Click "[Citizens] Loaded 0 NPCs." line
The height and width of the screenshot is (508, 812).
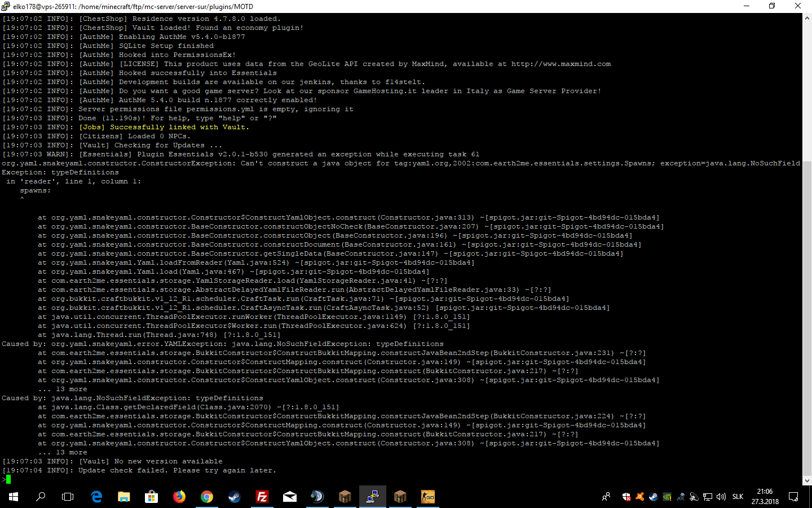(135, 136)
